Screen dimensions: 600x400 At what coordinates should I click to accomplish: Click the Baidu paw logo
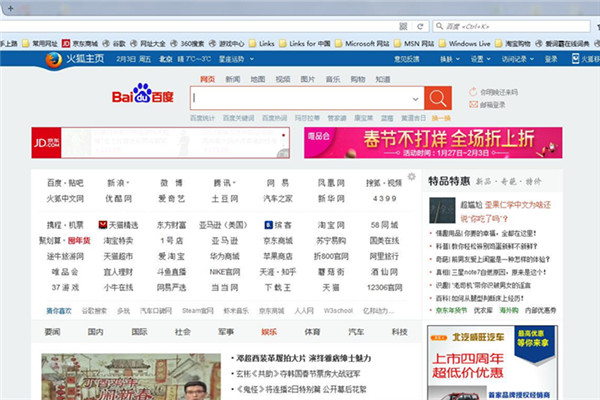pyautogui.click(x=141, y=95)
